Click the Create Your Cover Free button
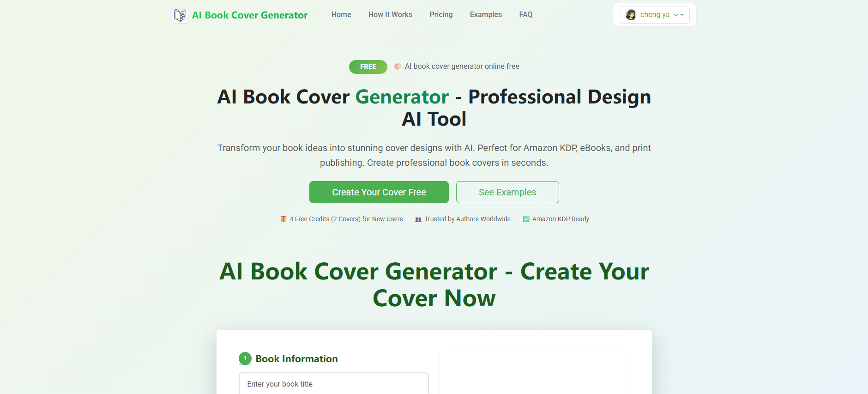The image size is (868, 394). tap(379, 192)
